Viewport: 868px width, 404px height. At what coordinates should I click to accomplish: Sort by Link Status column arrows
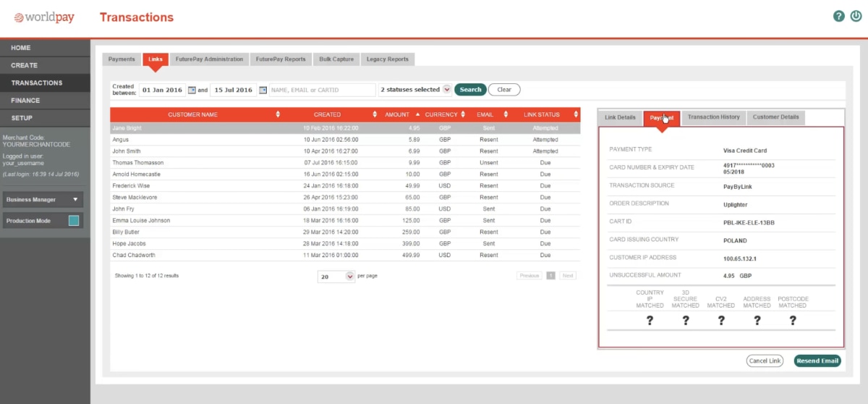576,114
